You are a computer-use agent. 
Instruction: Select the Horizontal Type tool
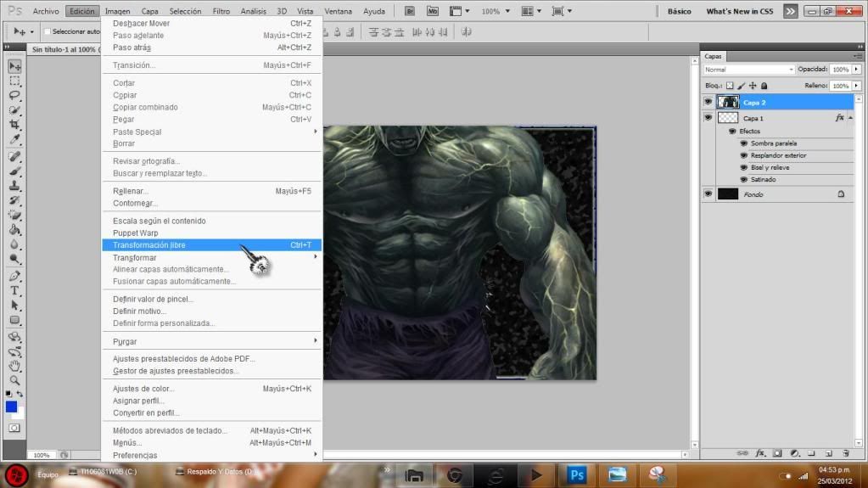pyautogui.click(x=15, y=290)
